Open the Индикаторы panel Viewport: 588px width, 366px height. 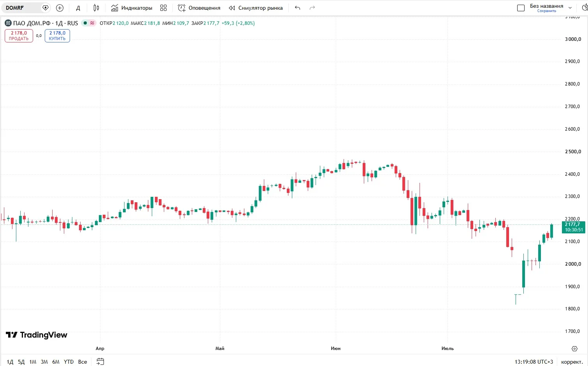[132, 8]
